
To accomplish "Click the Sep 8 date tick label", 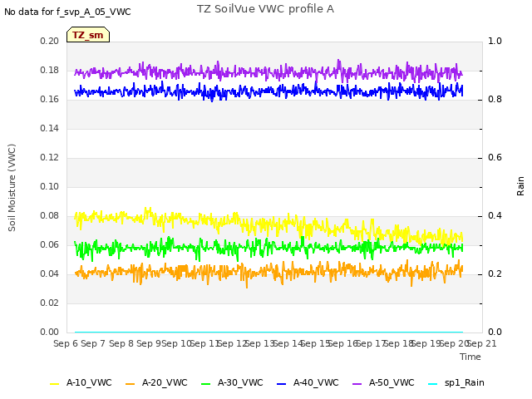I will (121, 343).
